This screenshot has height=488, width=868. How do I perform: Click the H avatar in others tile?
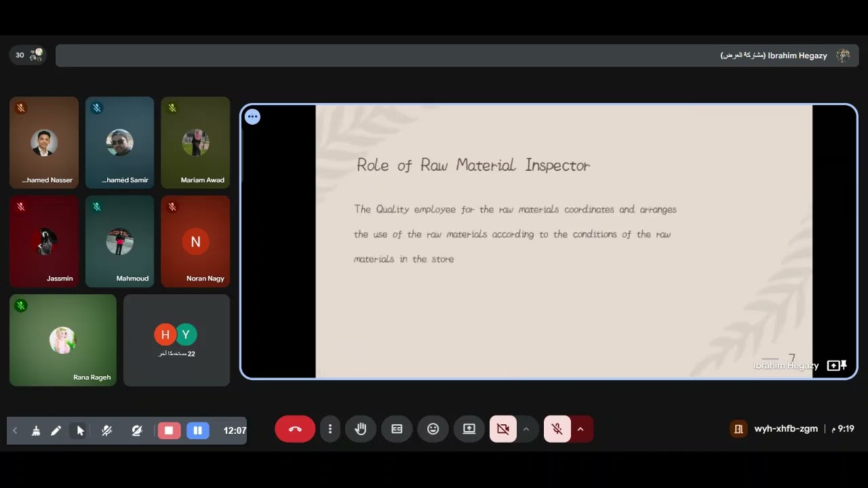[x=165, y=334]
